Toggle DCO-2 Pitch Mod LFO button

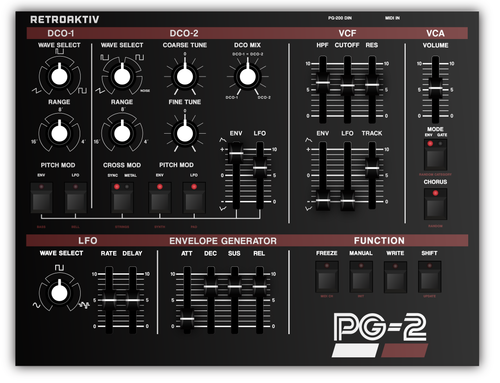(194, 198)
